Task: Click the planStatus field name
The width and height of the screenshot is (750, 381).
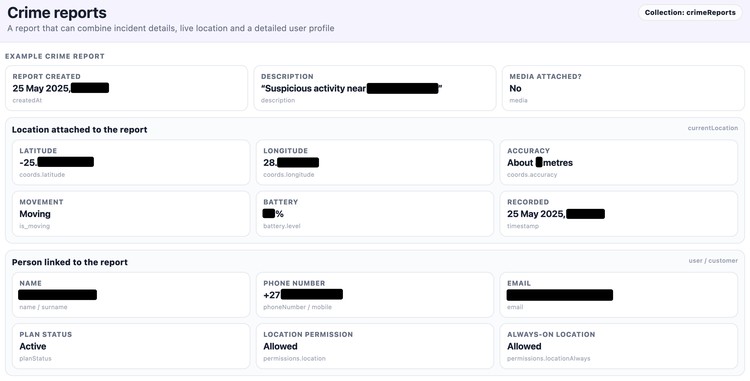Action: 35,359
